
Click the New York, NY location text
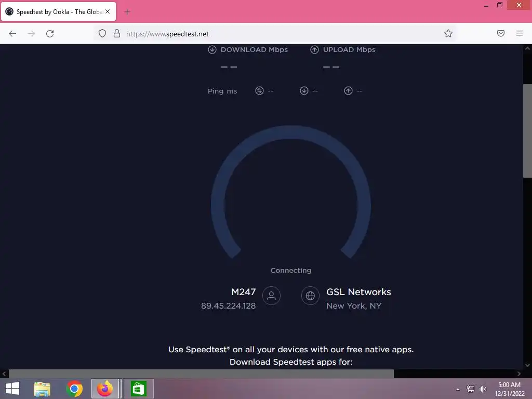[354, 305]
